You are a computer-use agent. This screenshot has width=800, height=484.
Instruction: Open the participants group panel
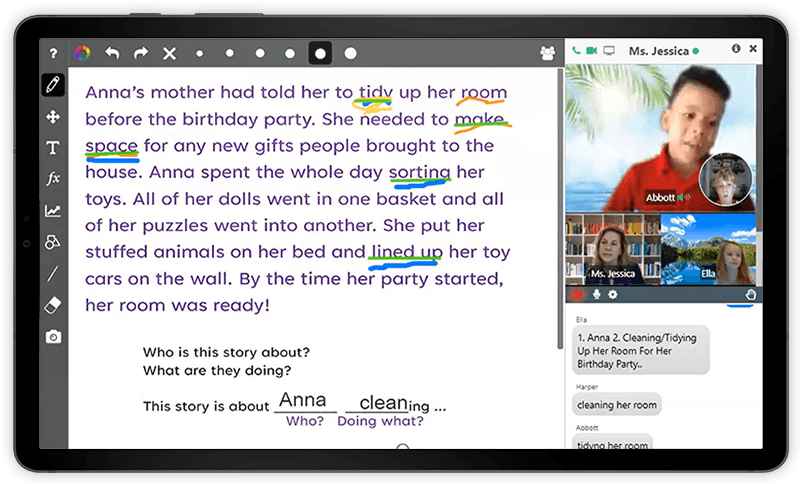tap(547, 53)
